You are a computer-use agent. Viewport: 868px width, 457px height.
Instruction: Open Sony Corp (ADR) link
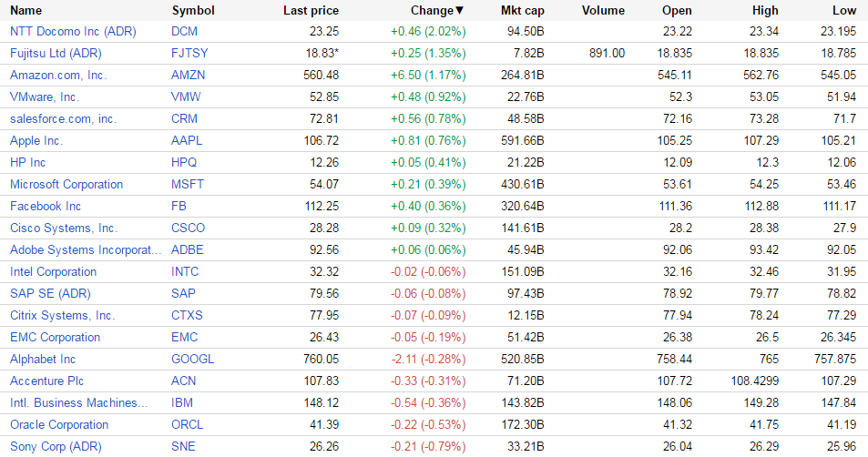[56, 446]
